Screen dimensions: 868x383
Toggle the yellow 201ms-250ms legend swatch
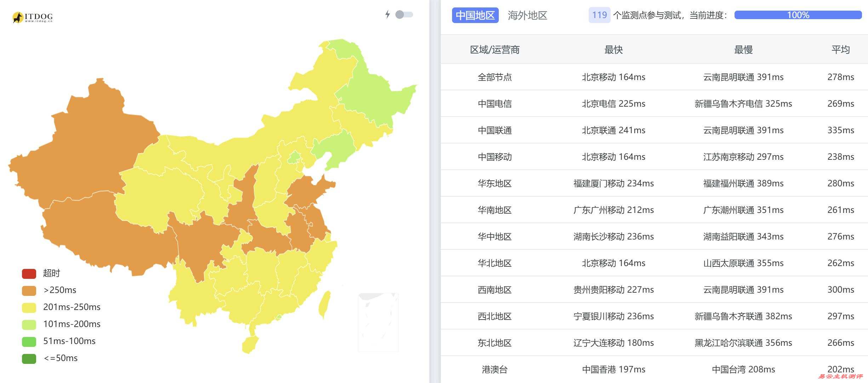[x=29, y=308]
